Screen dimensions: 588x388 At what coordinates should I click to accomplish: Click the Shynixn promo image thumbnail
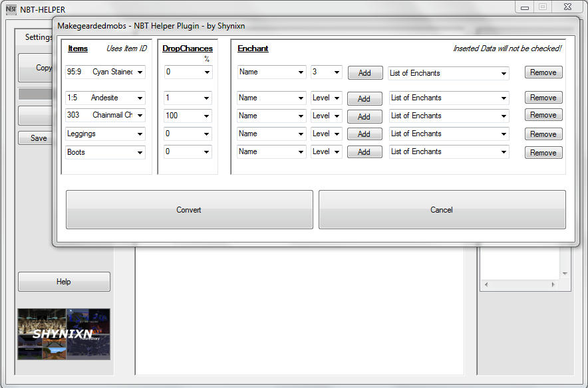64,333
